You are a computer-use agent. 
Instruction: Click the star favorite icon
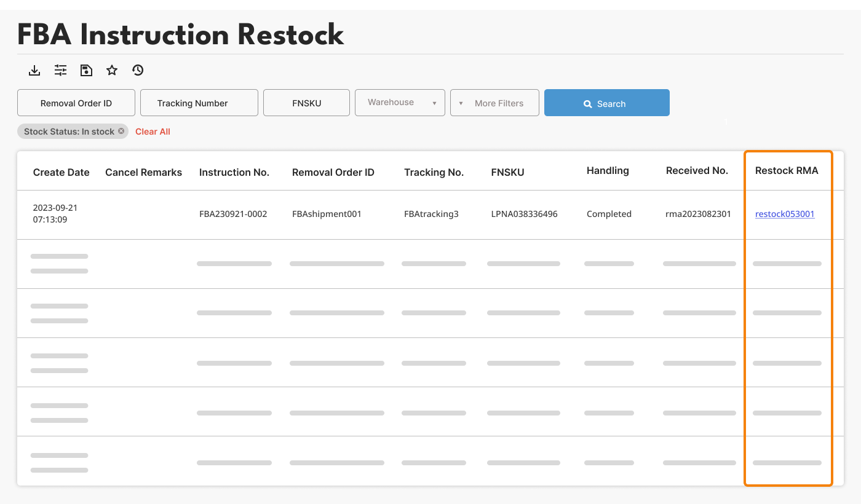point(112,71)
